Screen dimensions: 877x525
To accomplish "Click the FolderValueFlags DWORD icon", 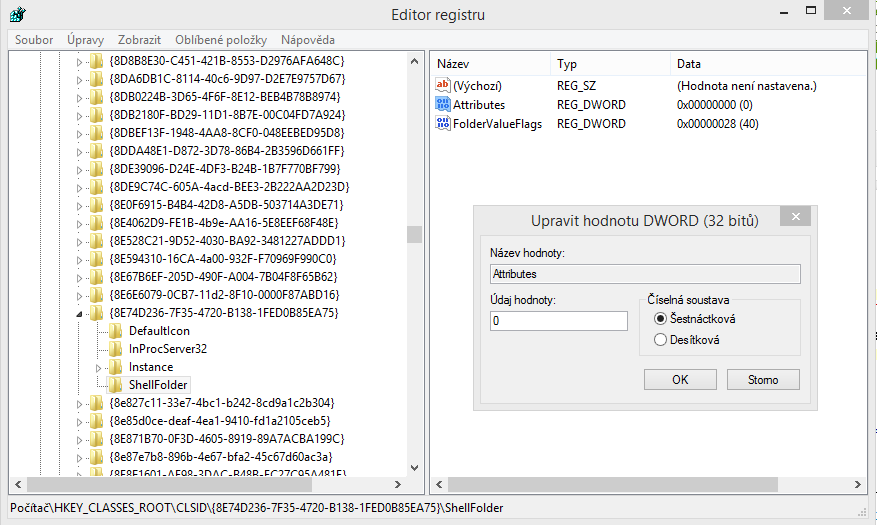I will pyautogui.click(x=444, y=124).
